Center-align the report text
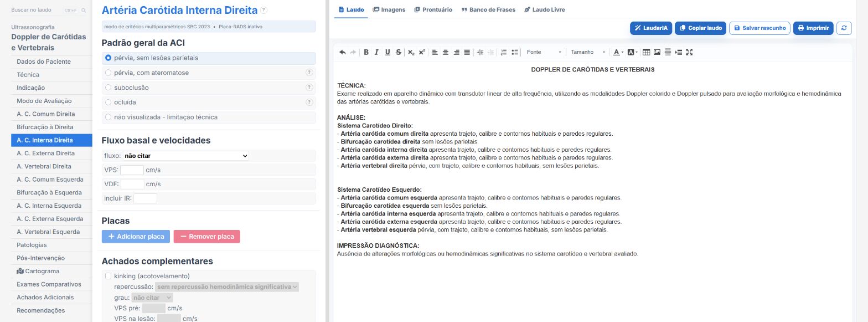The height and width of the screenshot is (322, 868). coord(446,52)
